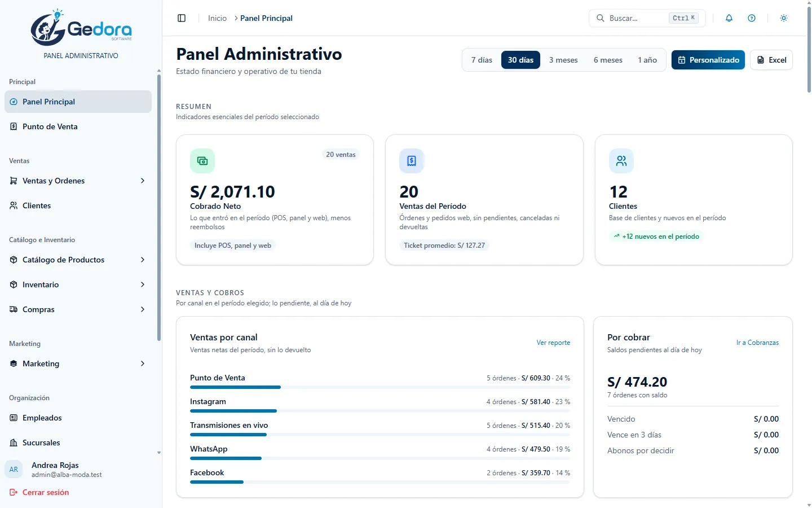
Task: Select the 7 días period
Action: pyautogui.click(x=482, y=60)
